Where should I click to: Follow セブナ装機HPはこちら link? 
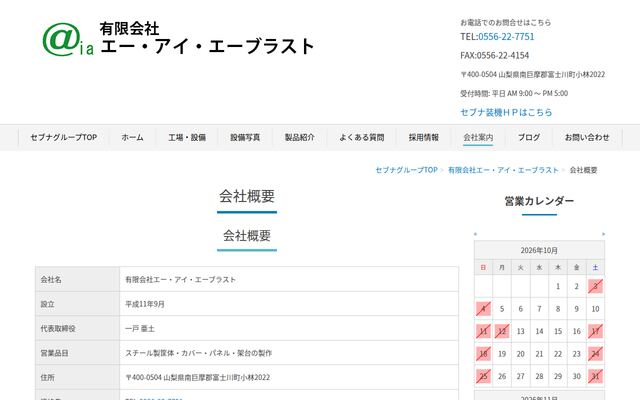click(x=506, y=112)
